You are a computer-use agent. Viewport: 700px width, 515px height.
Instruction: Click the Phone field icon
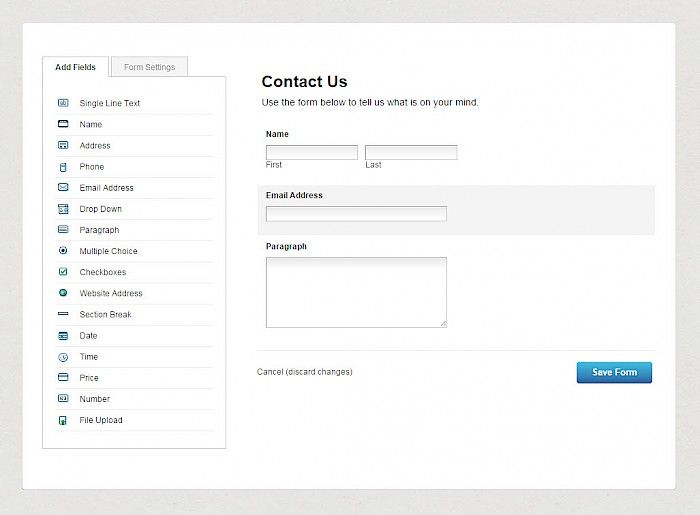pos(63,167)
